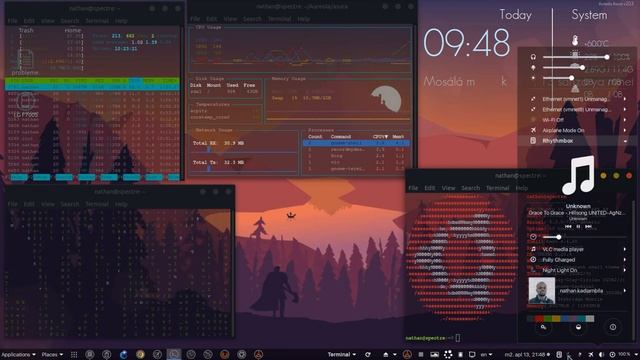Click the middle round lock button
This screenshot has height=360, width=640.
(x=578, y=327)
